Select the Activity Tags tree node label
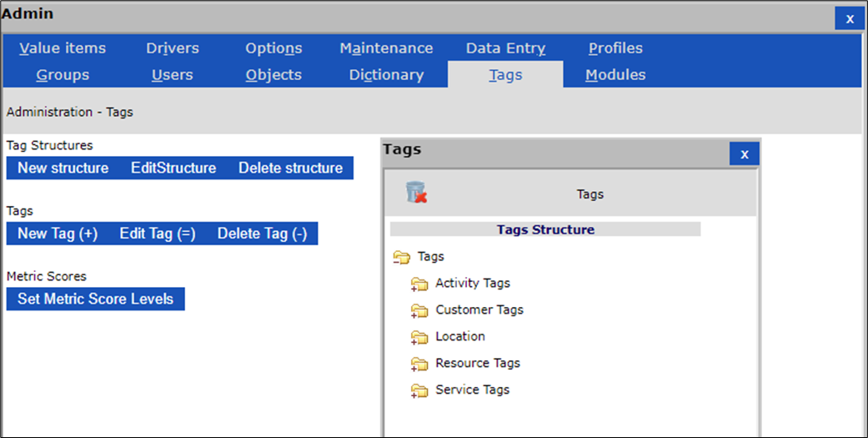Screen dimensions: 868x438 (x=472, y=284)
